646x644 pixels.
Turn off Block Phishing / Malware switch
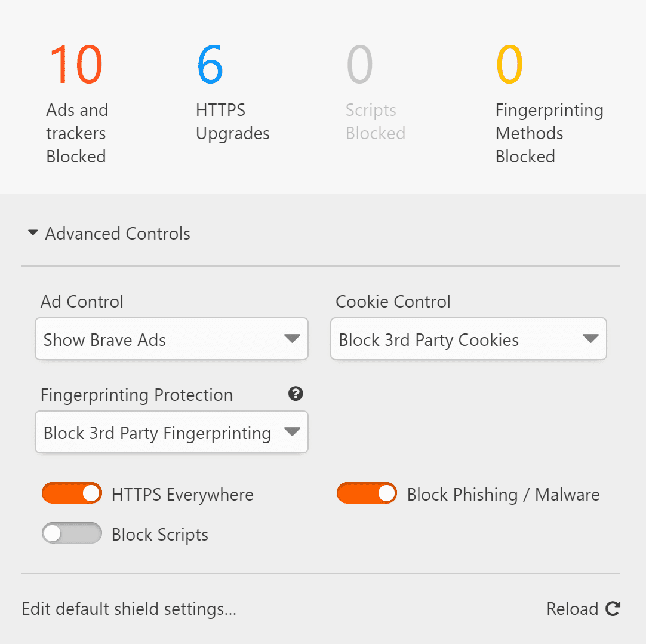pyautogui.click(x=367, y=493)
